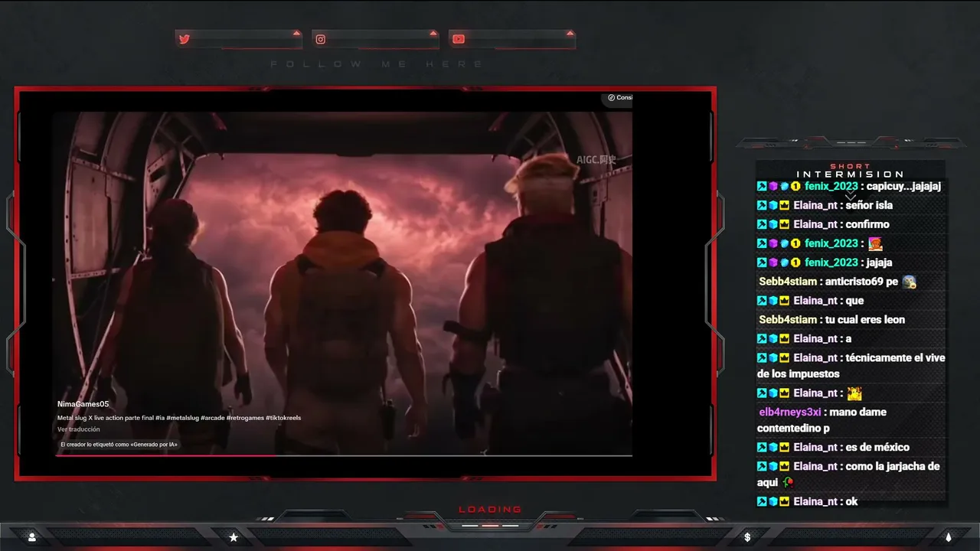The image size is (980, 551).
Task: Click the 'SHORT INTERMISION' chat header
Action: click(850, 171)
